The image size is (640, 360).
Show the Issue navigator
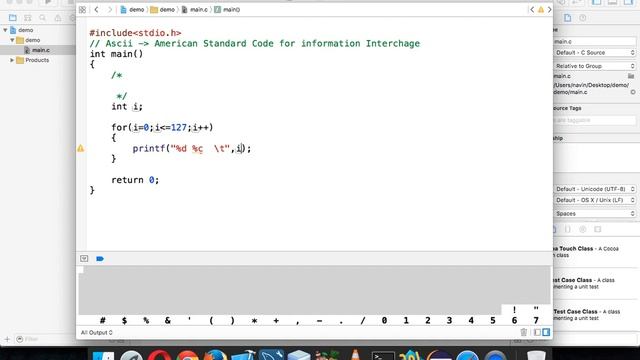[x=58, y=18]
